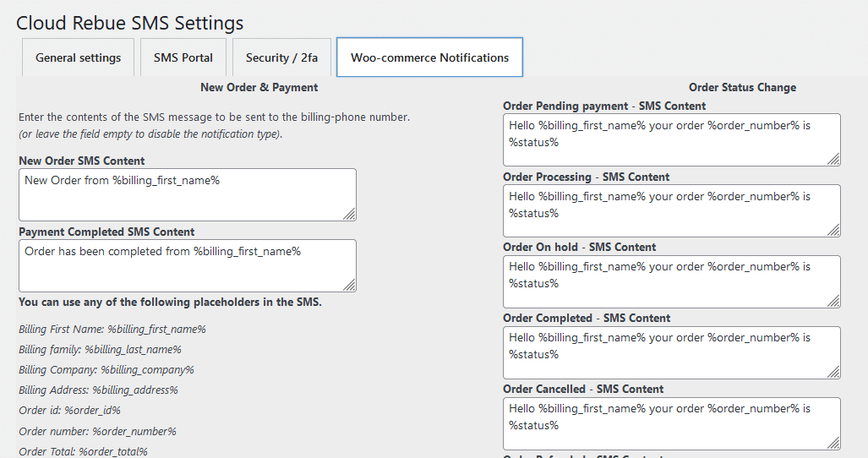Focus the Order Completed SMS Content field
Screen dimensions: 868x458
671,352
